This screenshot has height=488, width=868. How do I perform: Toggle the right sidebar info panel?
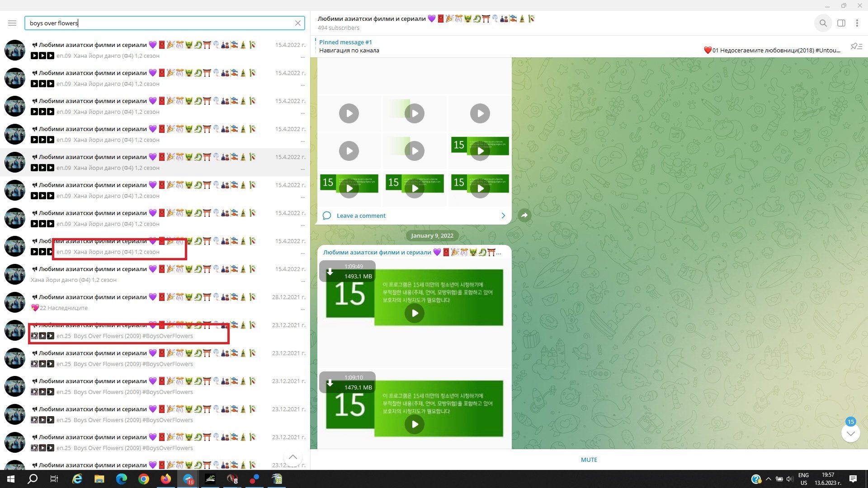841,23
